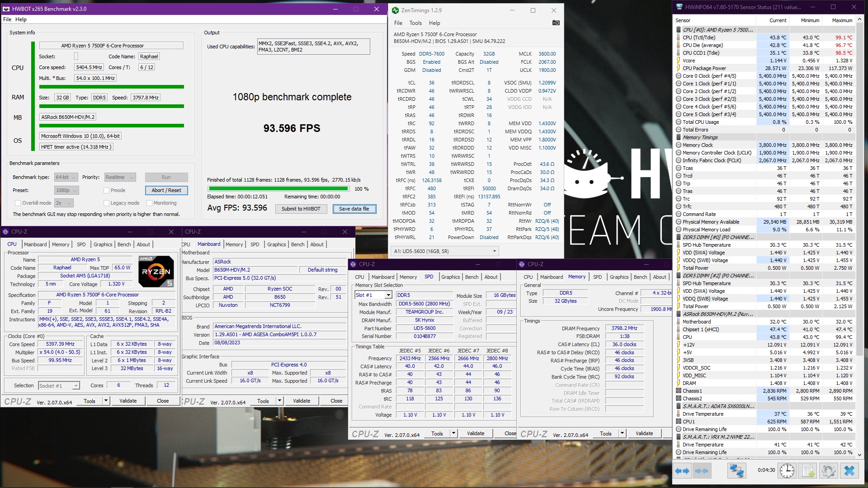Click the benchmark progress bar at 100 %

278,188
